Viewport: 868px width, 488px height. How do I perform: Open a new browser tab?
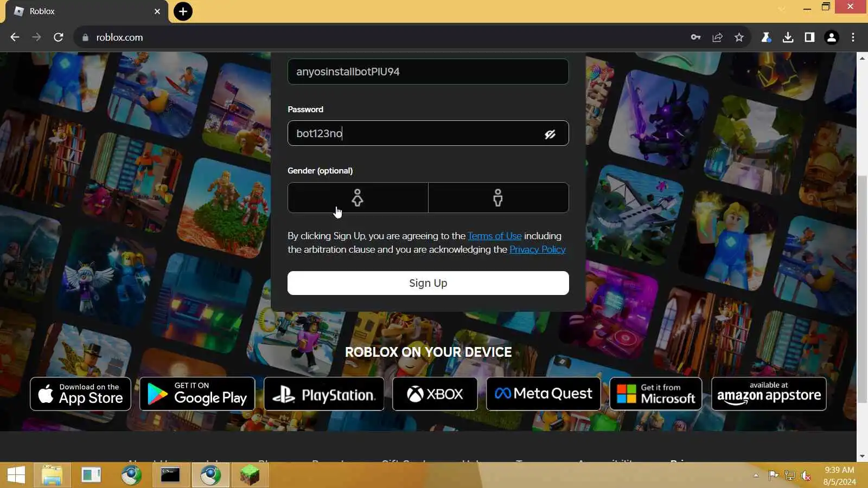pos(183,11)
